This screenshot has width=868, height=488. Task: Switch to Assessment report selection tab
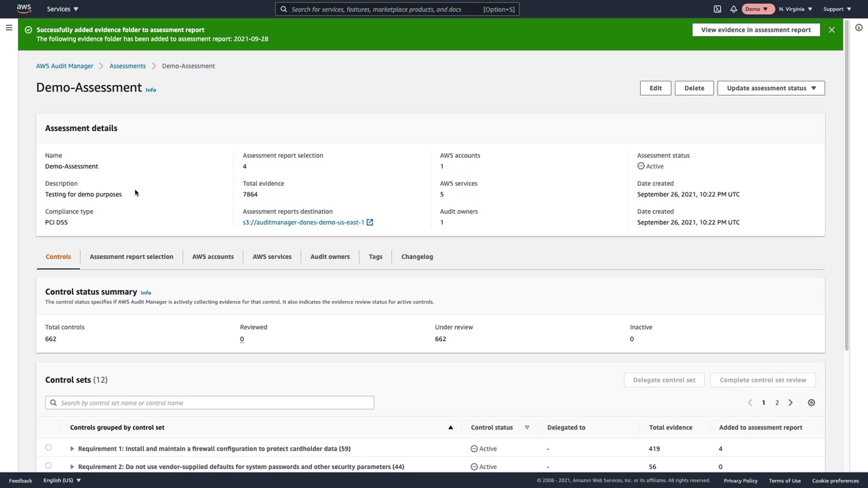coord(132,257)
